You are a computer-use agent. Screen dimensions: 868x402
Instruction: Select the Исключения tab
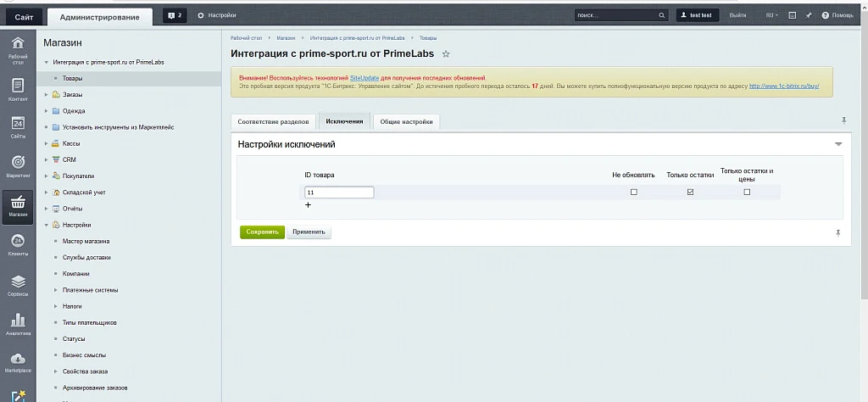click(x=344, y=121)
